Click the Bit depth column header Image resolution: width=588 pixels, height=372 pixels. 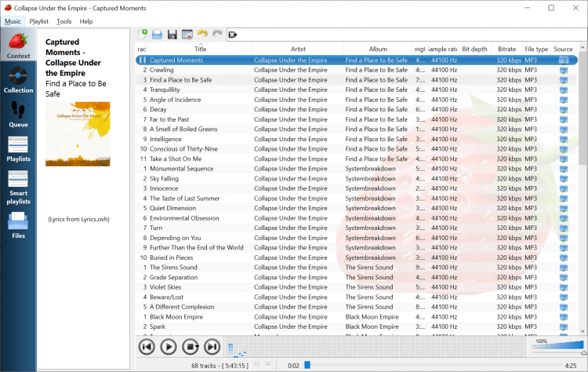(x=474, y=49)
